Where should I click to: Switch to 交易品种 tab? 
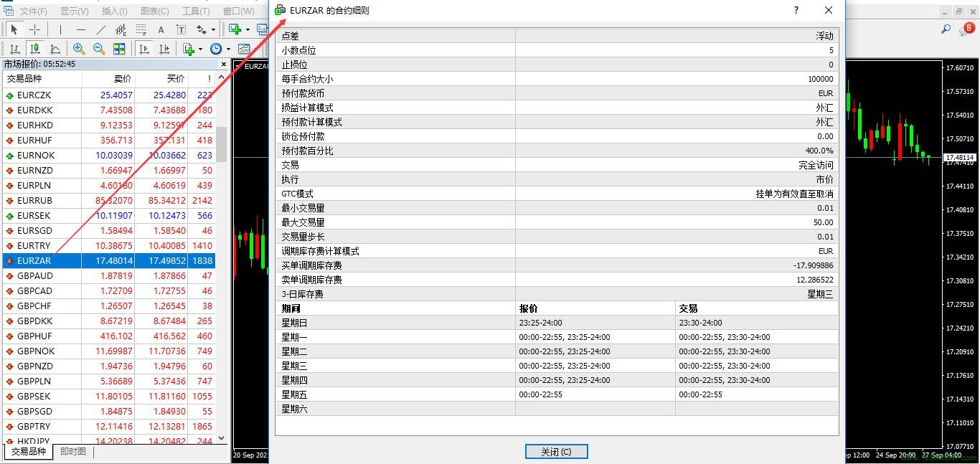[29, 452]
